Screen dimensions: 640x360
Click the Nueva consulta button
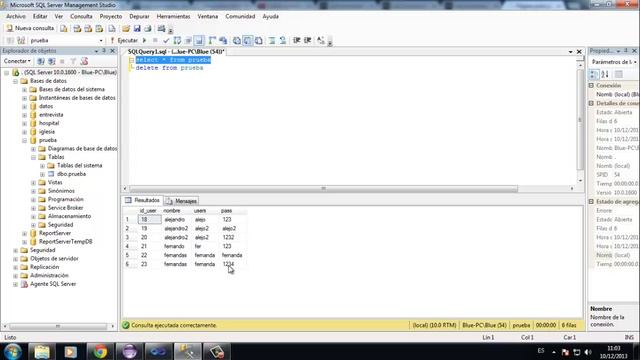[x=30, y=28]
